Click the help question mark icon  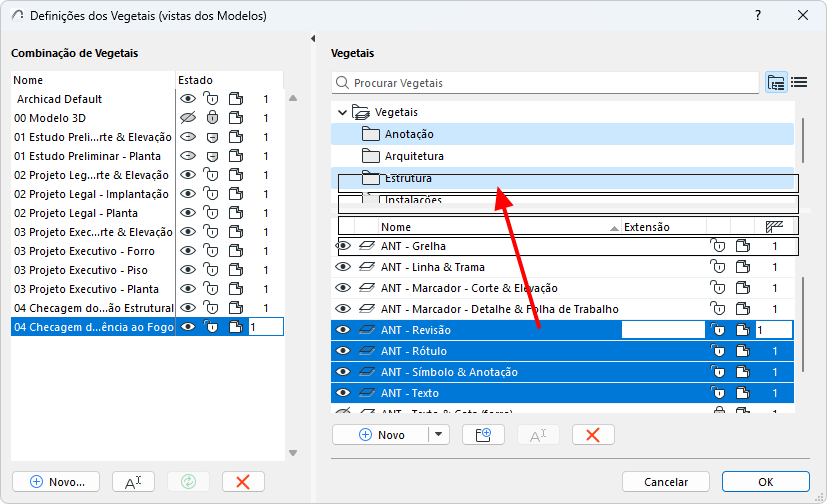[758, 15]
